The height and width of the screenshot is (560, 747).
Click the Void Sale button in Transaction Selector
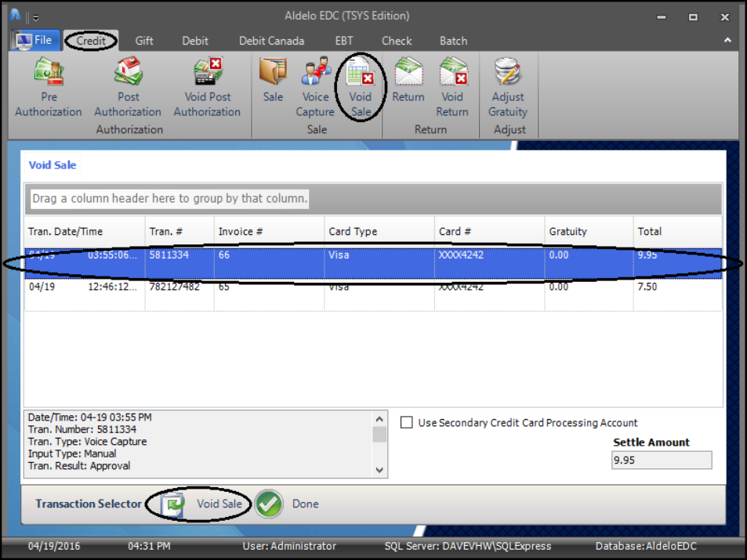(202, 504)
